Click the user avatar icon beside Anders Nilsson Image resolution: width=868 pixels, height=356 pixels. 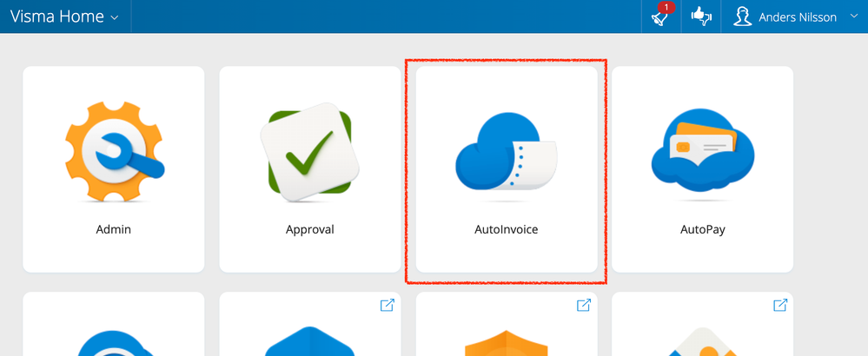click(x=742, y=16)
